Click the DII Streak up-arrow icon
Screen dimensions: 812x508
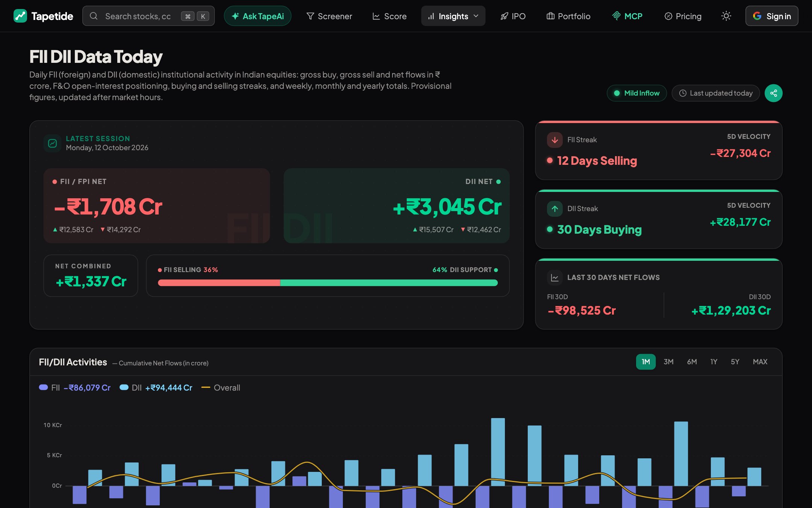(x=554, y=208)
